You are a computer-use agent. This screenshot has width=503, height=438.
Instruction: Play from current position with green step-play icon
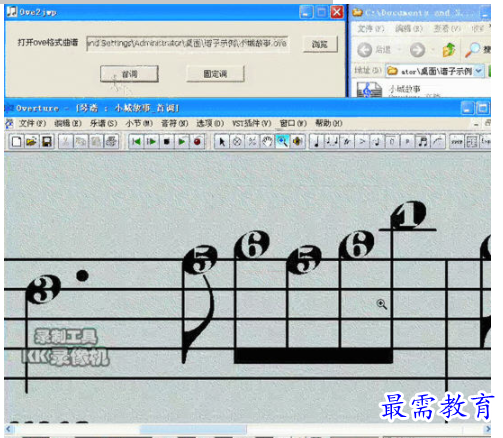pos(151,142)
